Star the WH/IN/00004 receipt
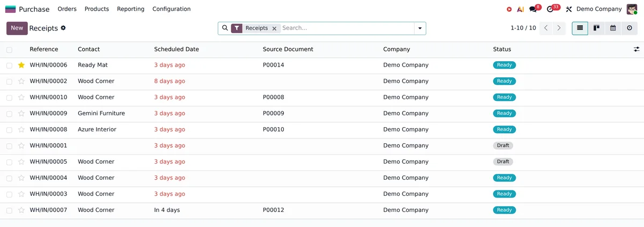Viewport: 644px width, 227px height. pos(21,178)
